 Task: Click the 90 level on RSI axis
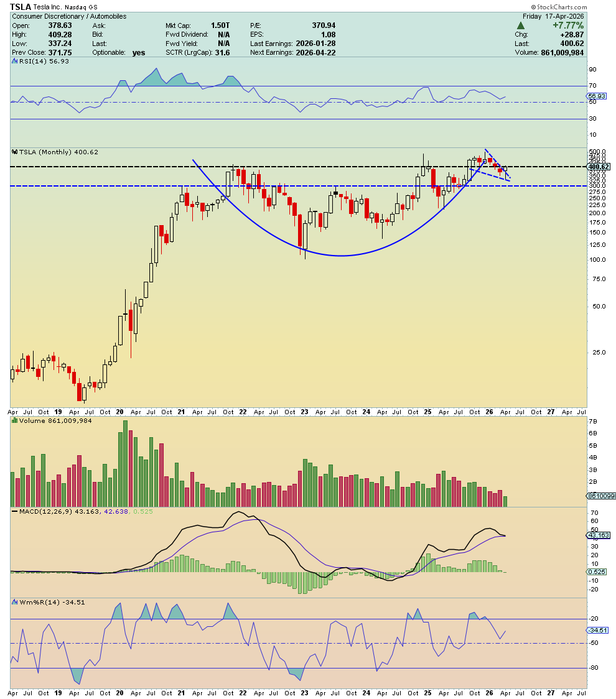(x=592, y=70)
